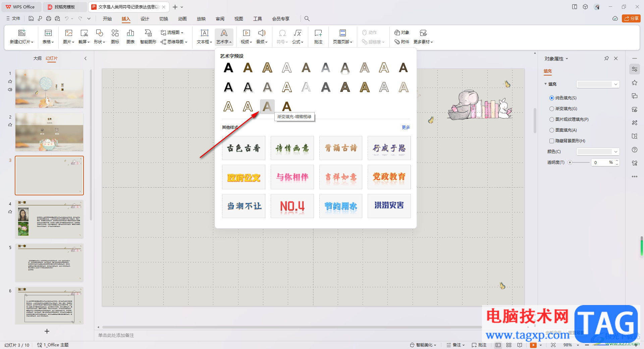The height and width of the screenshot is (349, 644).
Task: Select Picture or texture fill option
Action: coord(552,119)
